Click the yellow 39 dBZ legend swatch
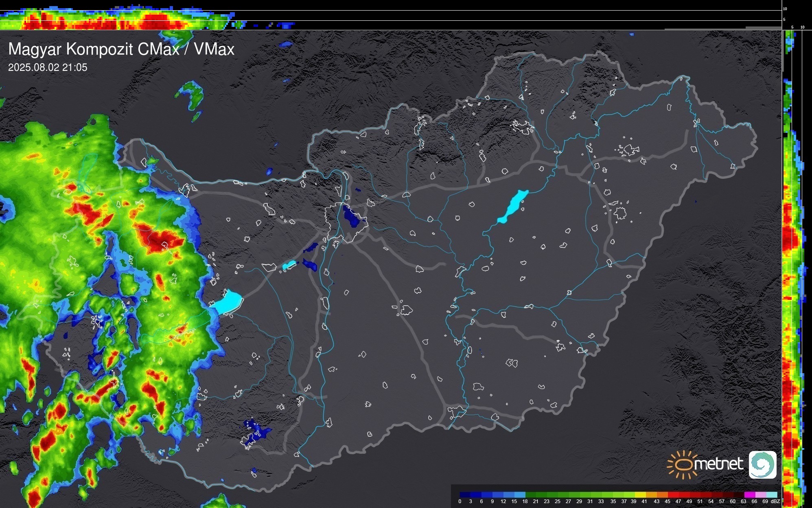Screen dimensions: 812x508 pyautogui.click(x=640, y=495)
